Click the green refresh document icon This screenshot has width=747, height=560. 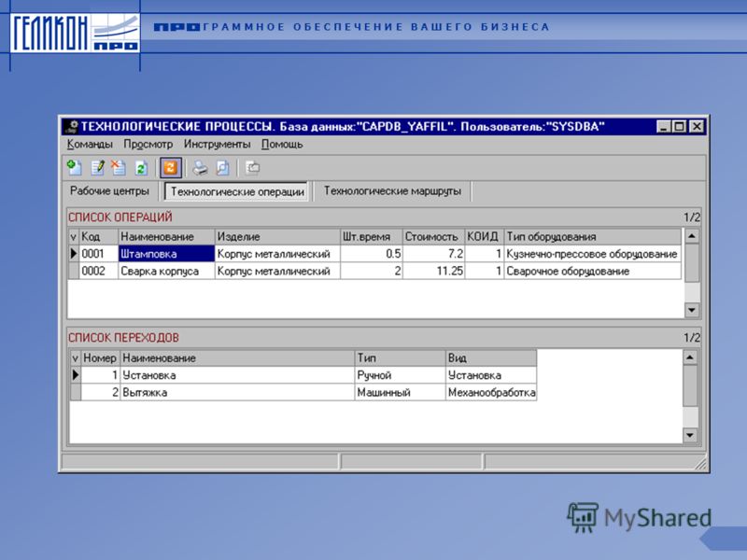pyautogui.click(x=141, y=168)
